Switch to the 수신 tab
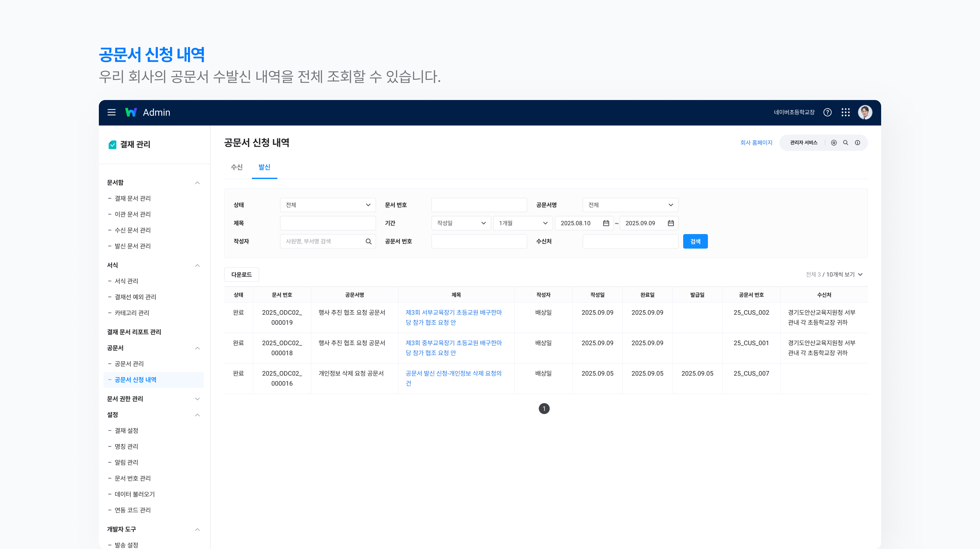 pos(237,167)
